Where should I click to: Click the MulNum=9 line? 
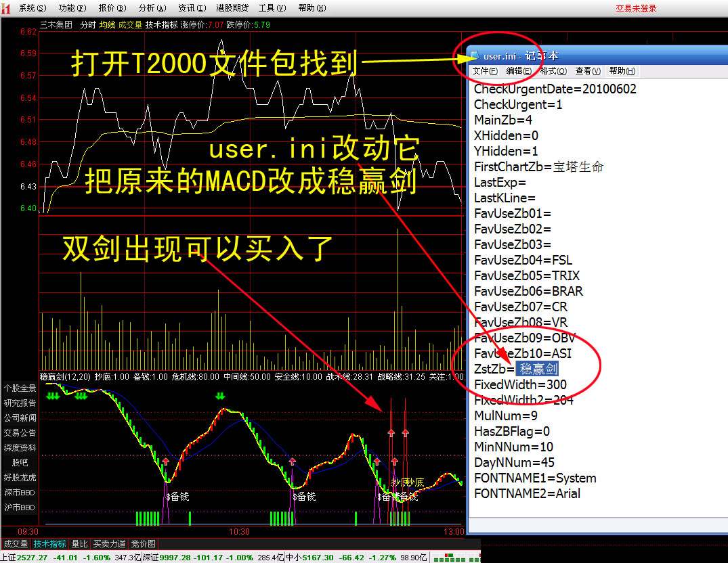506,416
